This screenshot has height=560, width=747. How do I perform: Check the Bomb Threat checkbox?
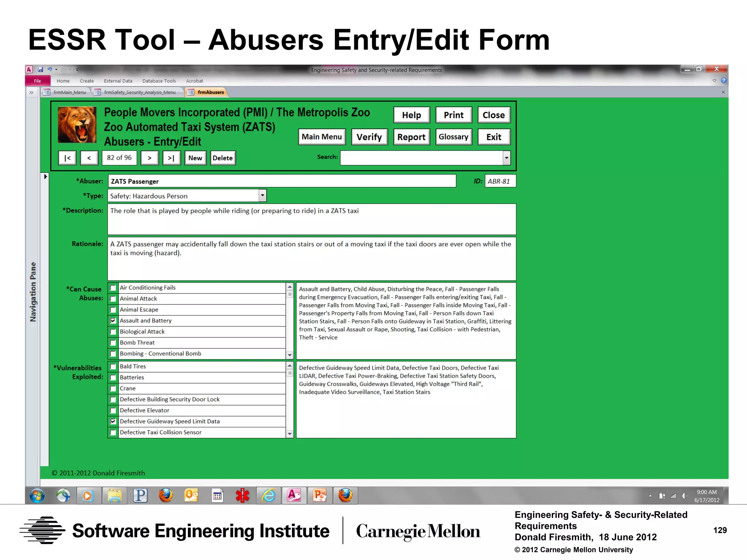click(113, 343)
